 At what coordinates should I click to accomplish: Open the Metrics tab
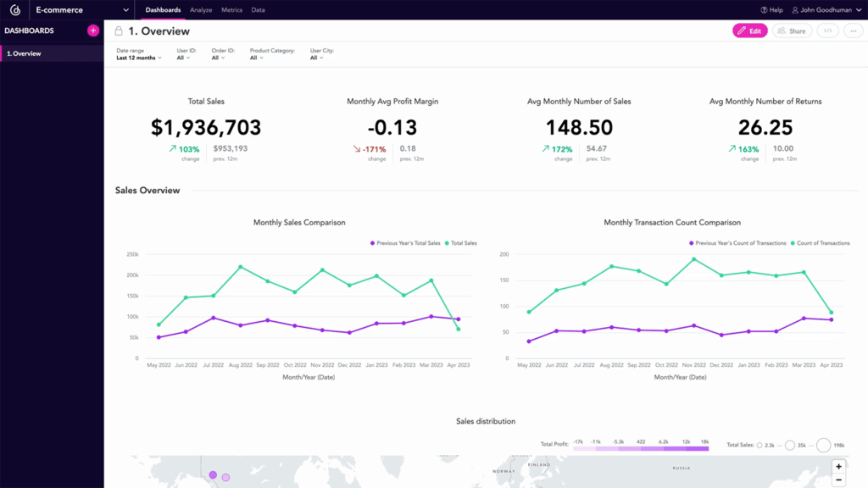(231, 10)
